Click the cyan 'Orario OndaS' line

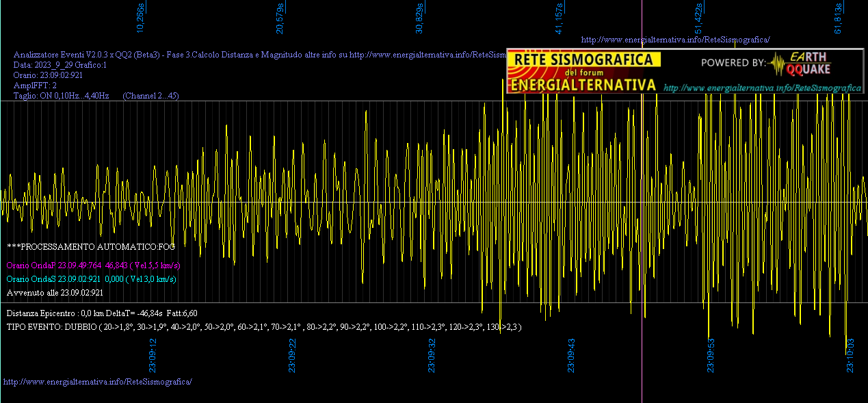(x=91, y=279)
